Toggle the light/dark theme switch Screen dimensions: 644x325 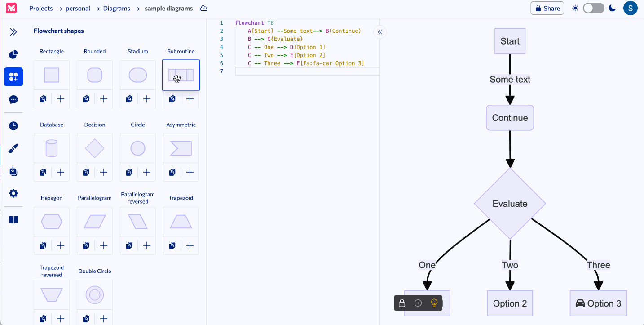click(x=594, y=8)
